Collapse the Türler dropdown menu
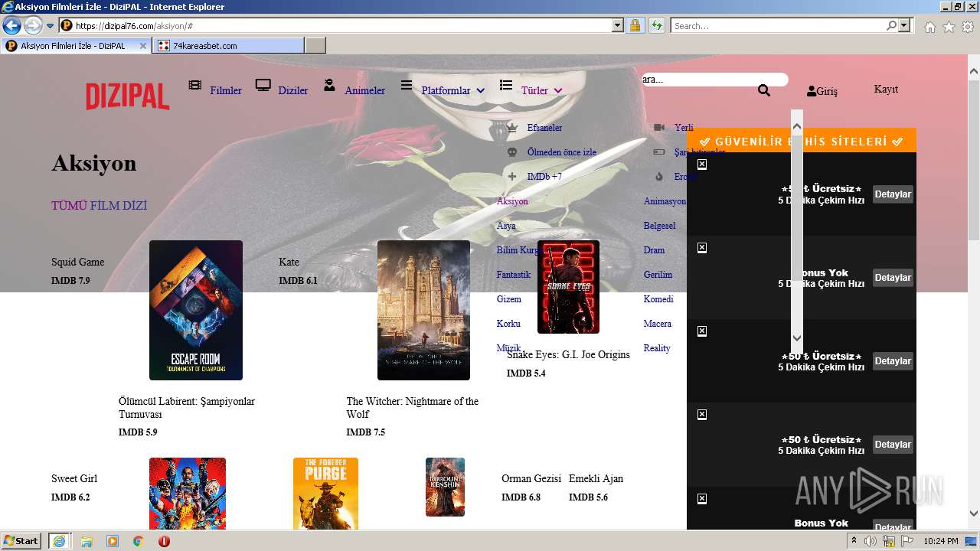Image resolution: width=980 pixels, height=551 pixels. tap(558, 91)
